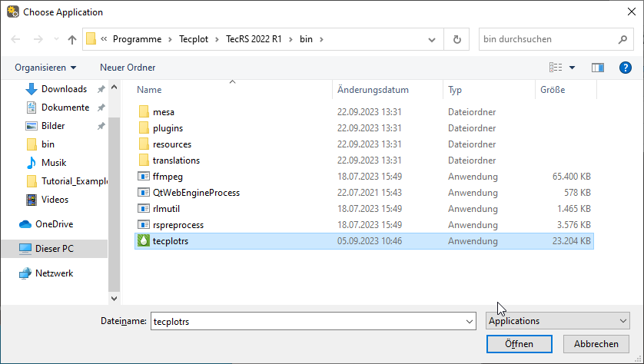Refresh the bin folder listing

click(x=456, y=39)
